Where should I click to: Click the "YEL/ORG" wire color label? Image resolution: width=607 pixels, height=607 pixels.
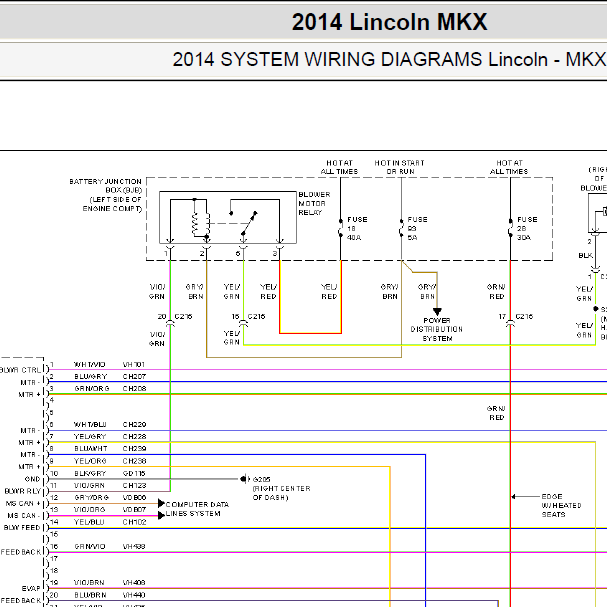pos(90,461)
